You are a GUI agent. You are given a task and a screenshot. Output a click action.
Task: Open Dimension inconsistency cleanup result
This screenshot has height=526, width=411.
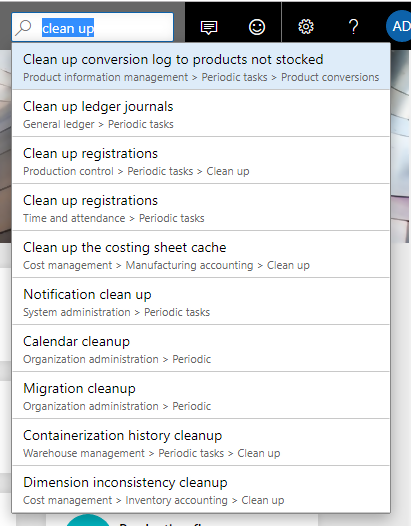point(201,489)
